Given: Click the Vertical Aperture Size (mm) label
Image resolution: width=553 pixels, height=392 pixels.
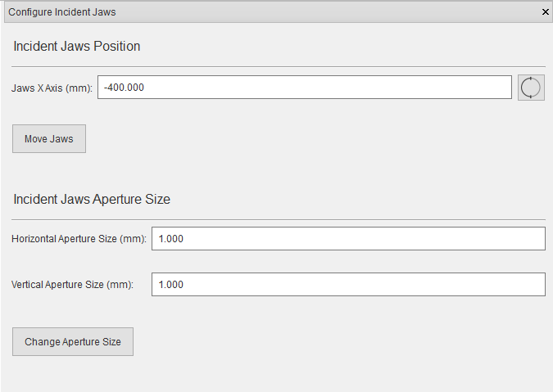Looking at the screenshot, I should tap(72, 285).
